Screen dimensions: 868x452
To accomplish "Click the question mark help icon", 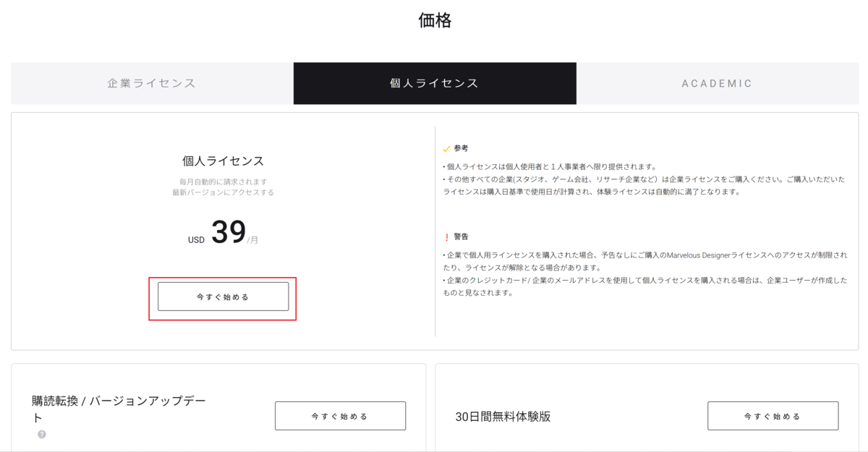I will point(42,435).
